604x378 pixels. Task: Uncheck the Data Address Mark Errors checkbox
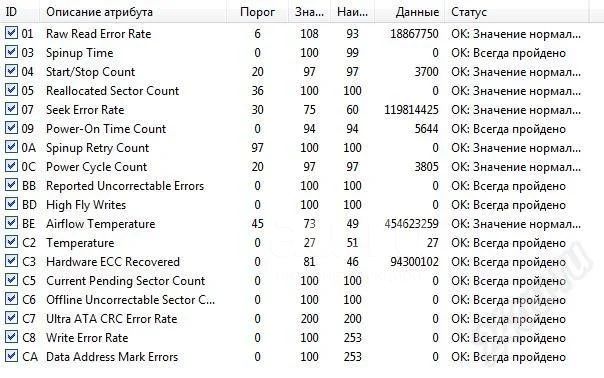pos(11,356)
